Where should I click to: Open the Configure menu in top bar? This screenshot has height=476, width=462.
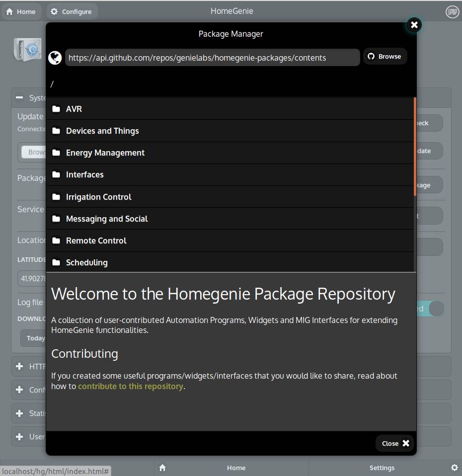[x=72, y=11]
